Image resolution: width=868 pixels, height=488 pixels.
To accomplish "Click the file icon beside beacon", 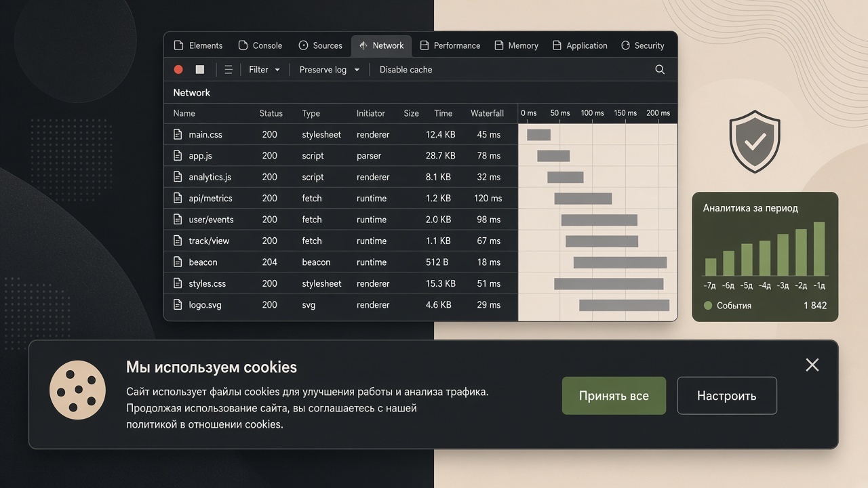I will tap(178, 262).
